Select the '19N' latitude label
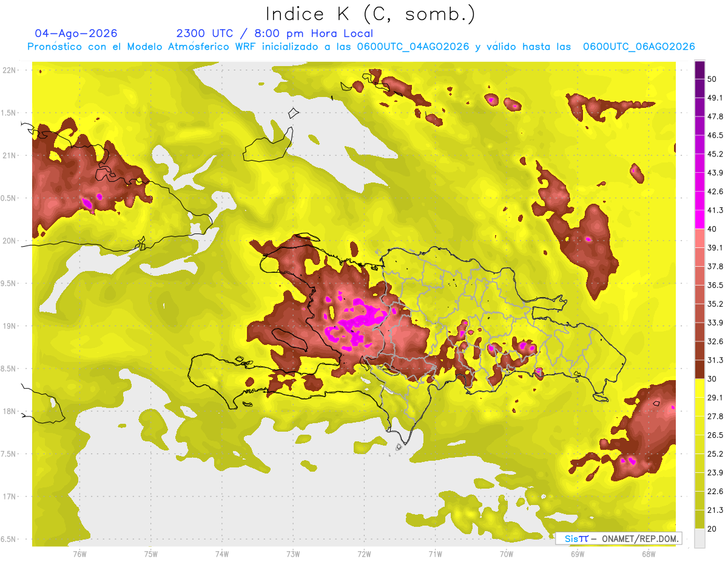The height and width of the screenshot is (562, 728). tap(10, 326)
